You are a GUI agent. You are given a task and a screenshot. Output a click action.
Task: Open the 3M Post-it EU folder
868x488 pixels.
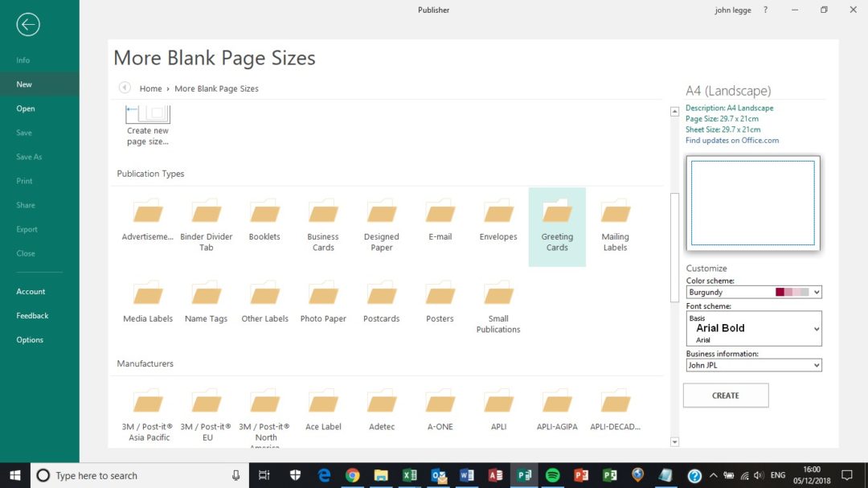(x=207, y=416)
